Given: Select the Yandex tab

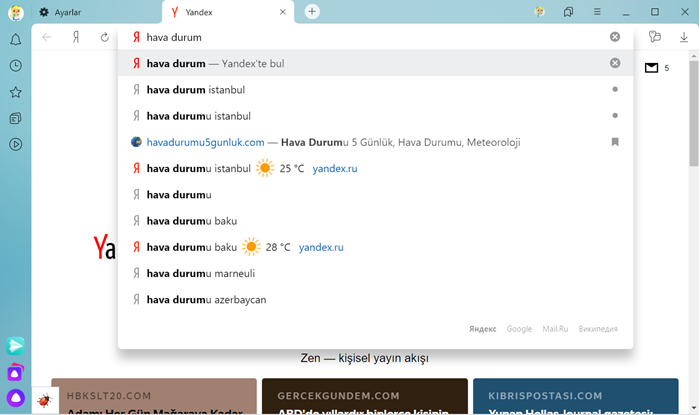Looking at the screenshot, I should [228, 12].
